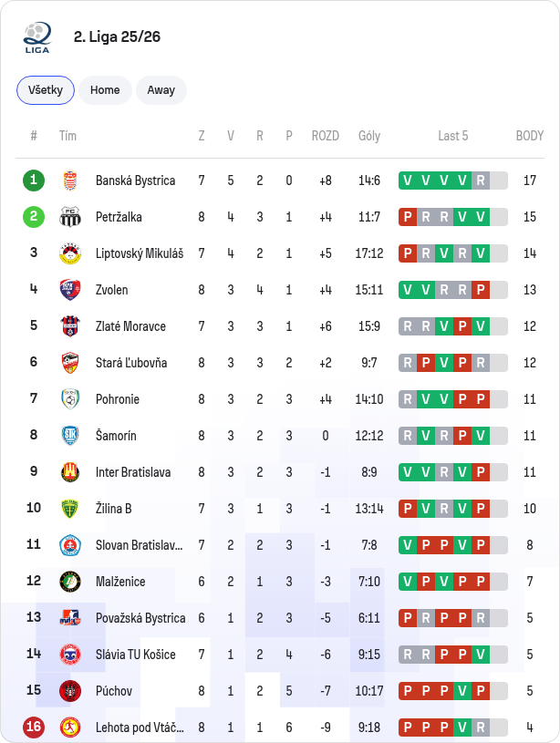Image resolution: width=560 pixels, height=743 pixels.
Task: Sort table by the BODY column header
Action: click(530, 136)
